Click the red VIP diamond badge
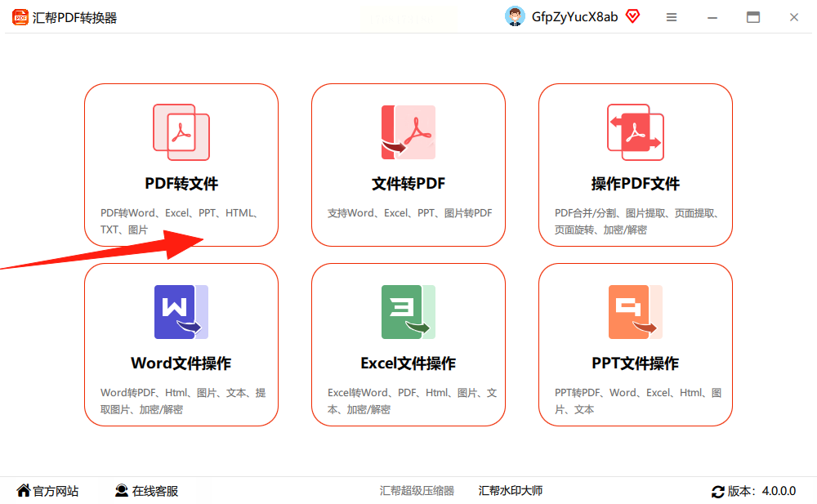The height and width of the screenshot is (504, 817). (632, 16)
